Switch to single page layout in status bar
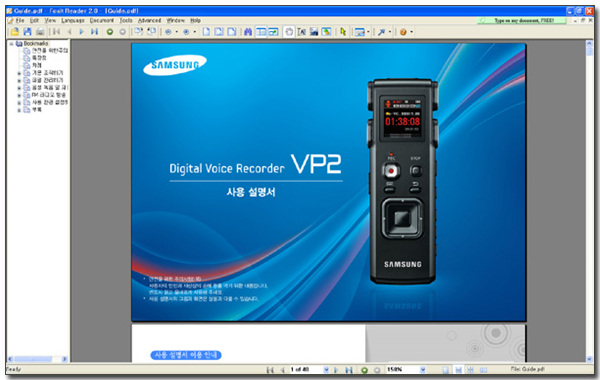The width and height of the screenshot is (600, 380). 446,370
